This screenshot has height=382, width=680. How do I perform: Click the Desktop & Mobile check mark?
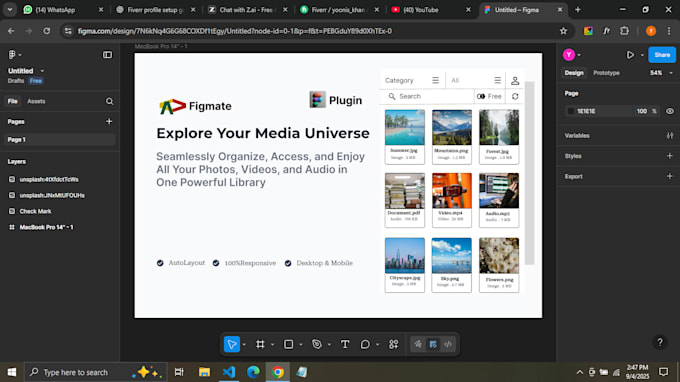pyautogui.click(x=288, y=263)
